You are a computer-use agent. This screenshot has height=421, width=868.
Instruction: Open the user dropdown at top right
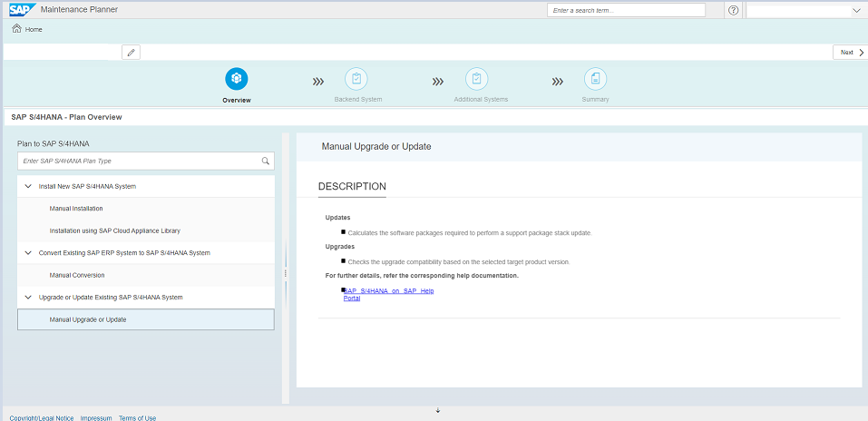tap(856, 10)
